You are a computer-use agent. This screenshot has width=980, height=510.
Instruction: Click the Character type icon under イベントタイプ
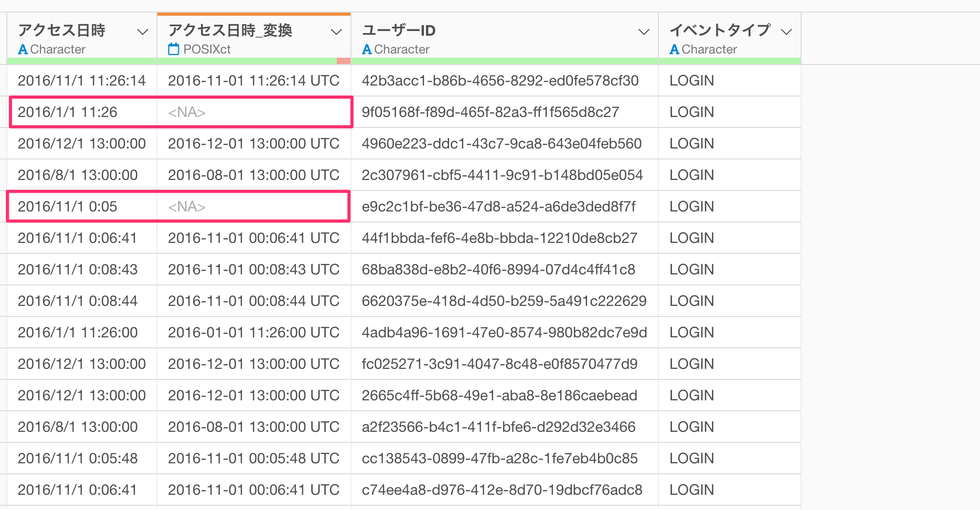point(674,49)
